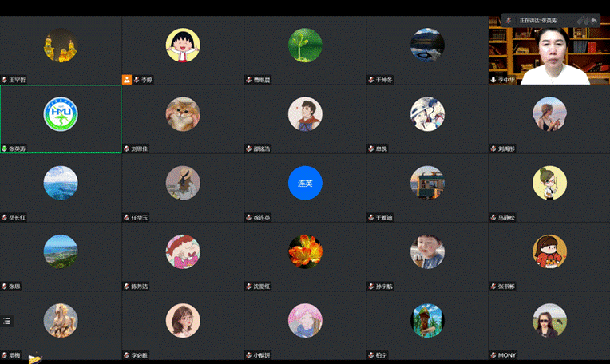
Task: Click the left icon in top-right speaker banner
Action: pyautogui.click(x=508, y=20)
